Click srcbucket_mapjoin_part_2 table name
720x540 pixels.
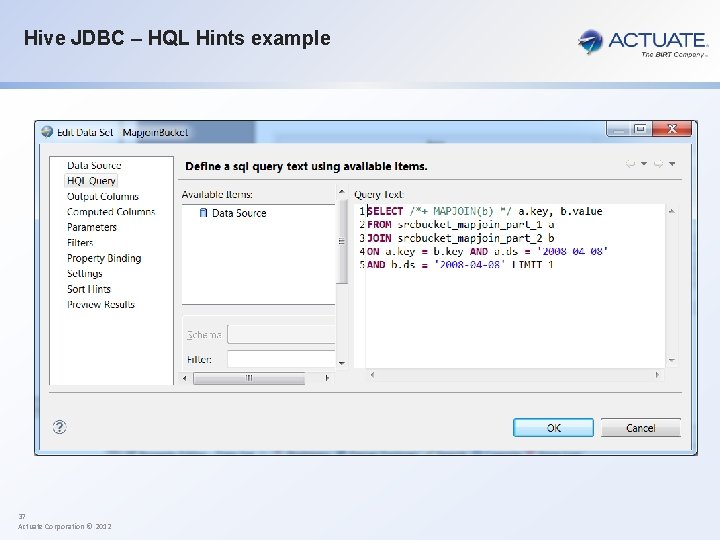tap(470, 238)
